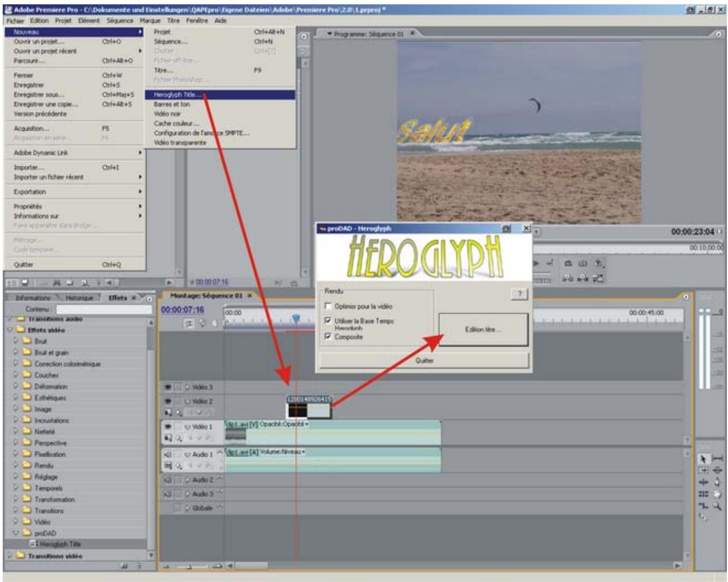Click help question mark in Heroglyph dialog
This screenshot has height=582, width=728.
pos(519,293)
